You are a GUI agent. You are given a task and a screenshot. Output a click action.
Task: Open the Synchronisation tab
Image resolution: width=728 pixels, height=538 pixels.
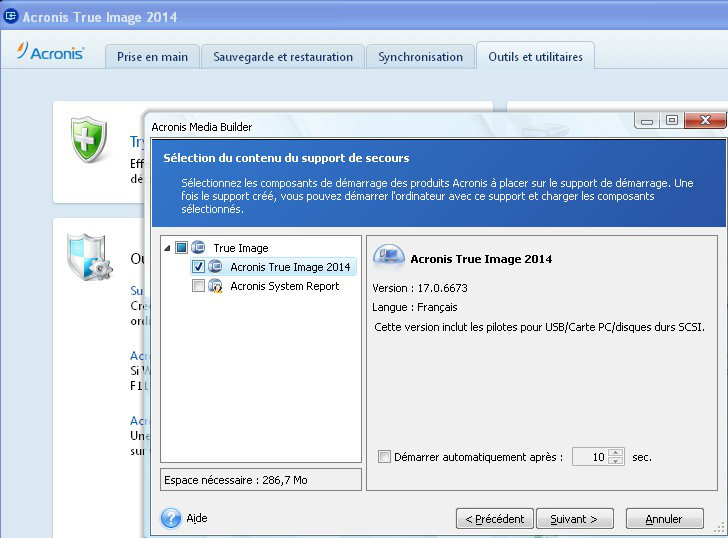pos(420,57)
